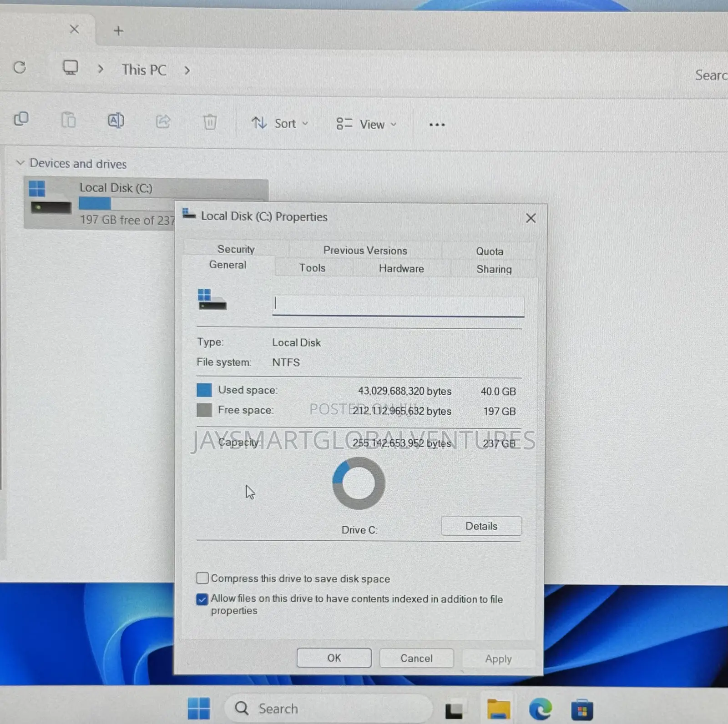728x724 pixels.
Task: Click the Rename icon in Explorer toolbar
Action: 116,121
